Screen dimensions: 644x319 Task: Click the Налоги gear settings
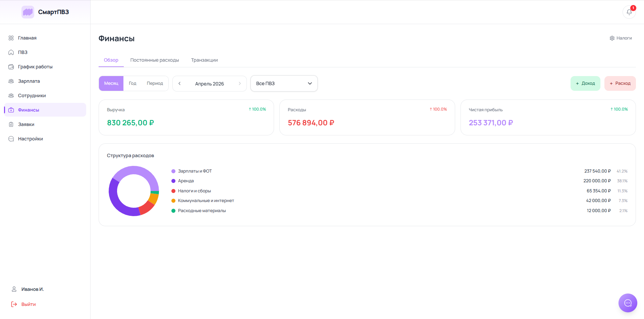(x=621, y=38)
